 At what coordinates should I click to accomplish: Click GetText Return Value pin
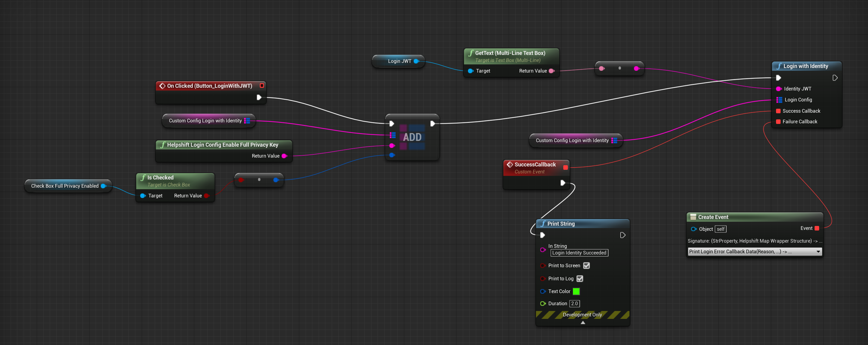tap(551, 71)
